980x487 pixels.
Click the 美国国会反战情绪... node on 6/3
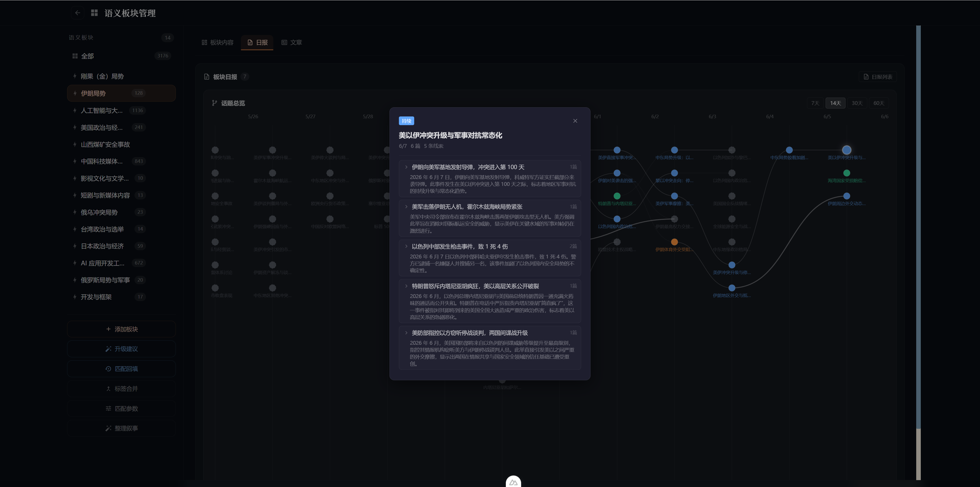coord(732,196)
